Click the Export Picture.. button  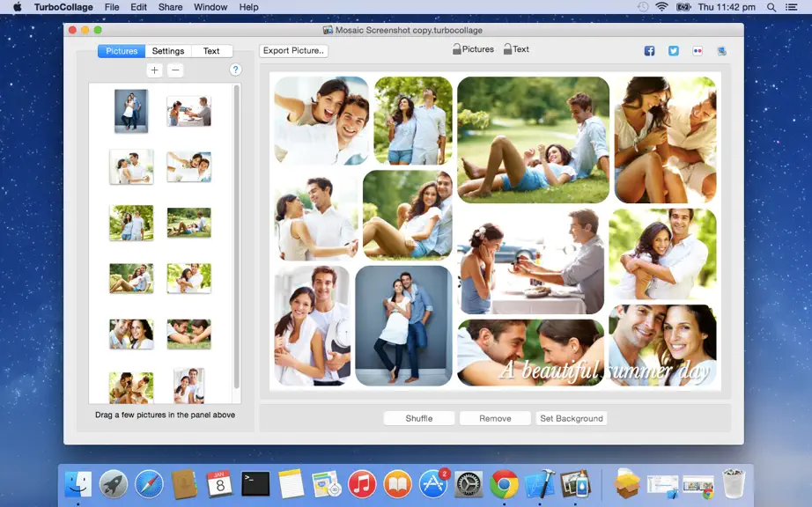pyautogui.click(x=293, y=51)
